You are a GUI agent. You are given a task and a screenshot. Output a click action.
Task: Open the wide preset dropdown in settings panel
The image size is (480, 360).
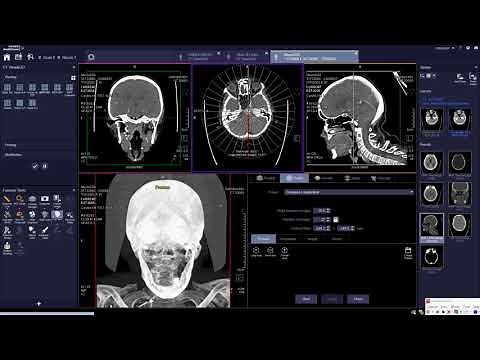click(349, 192)
